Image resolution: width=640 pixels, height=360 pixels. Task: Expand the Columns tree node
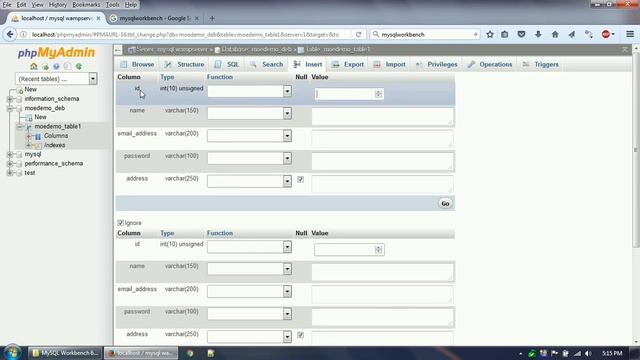click(29, 136)
